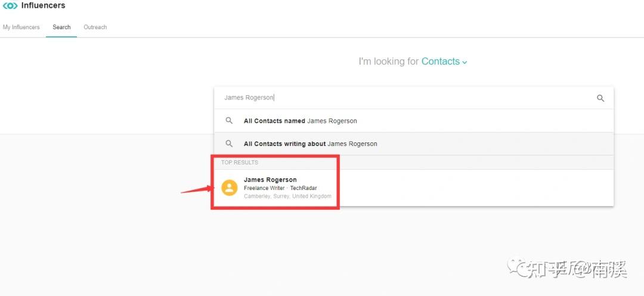Expand the chevron next to Contacts
The image size is (644, 296).
click(x=465, y=63)
